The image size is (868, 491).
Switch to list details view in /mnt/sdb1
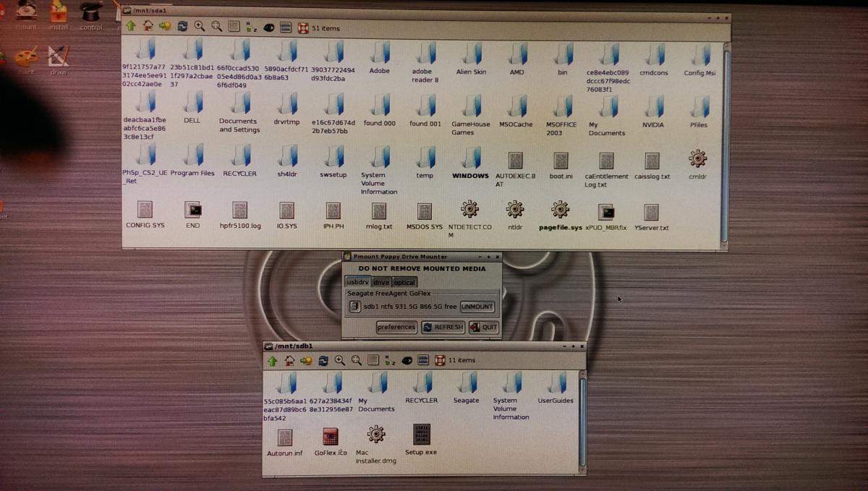tap(373, 360)
